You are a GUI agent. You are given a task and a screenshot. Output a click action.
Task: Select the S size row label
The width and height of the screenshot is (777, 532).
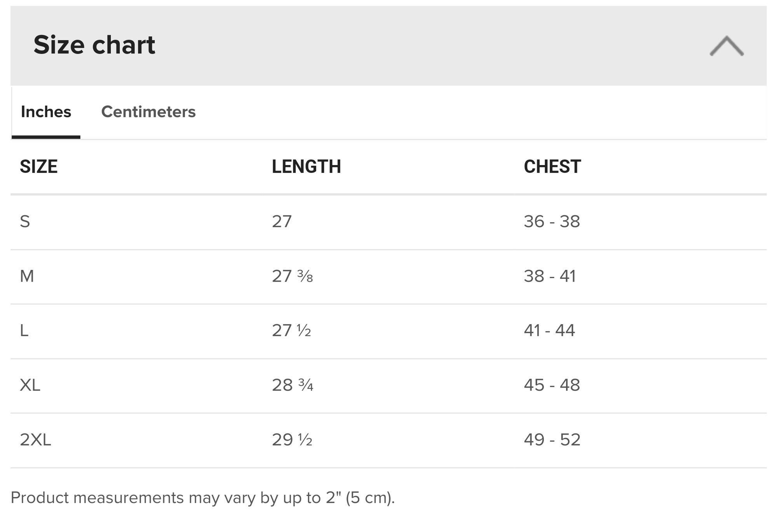coord(25,222)
